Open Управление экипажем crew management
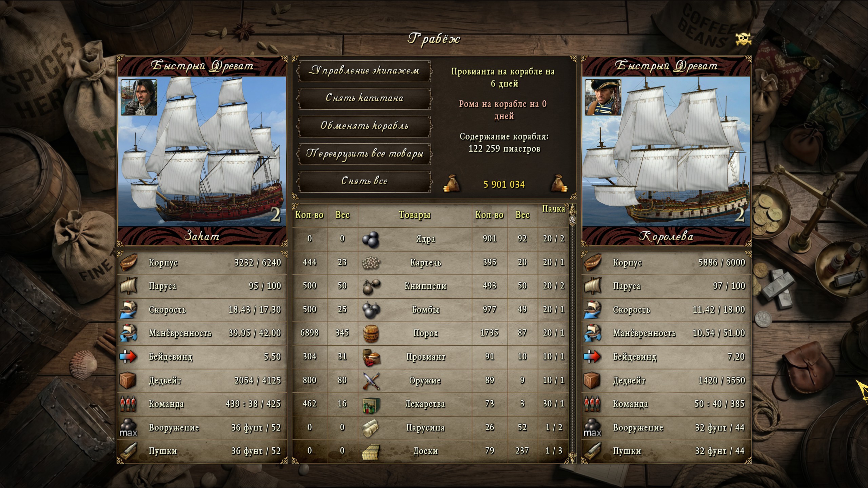The image size is (868, 488). point(364,71)
